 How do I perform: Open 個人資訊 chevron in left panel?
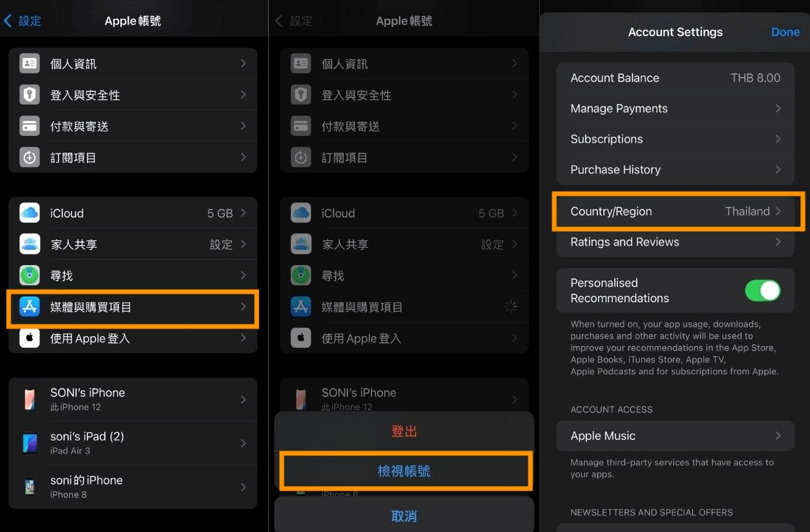[243, 63]
